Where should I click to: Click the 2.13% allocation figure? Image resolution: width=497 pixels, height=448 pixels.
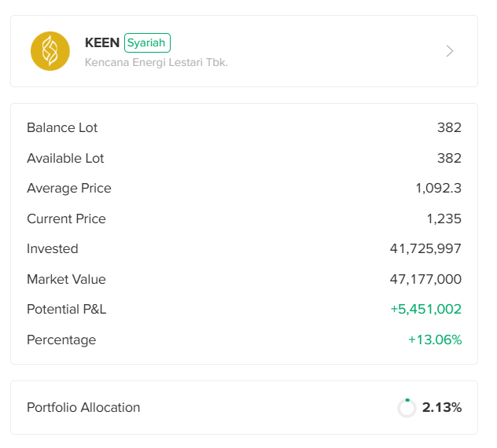[441, 408]
